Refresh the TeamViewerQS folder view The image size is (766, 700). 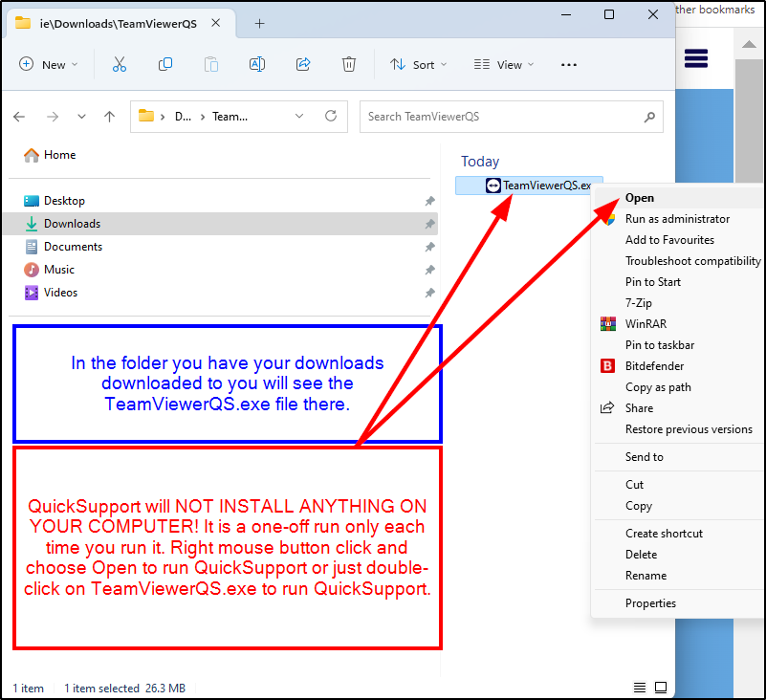point(331,117)
